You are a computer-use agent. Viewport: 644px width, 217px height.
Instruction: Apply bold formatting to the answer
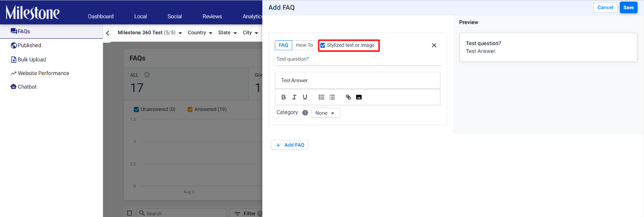point(283,97)
